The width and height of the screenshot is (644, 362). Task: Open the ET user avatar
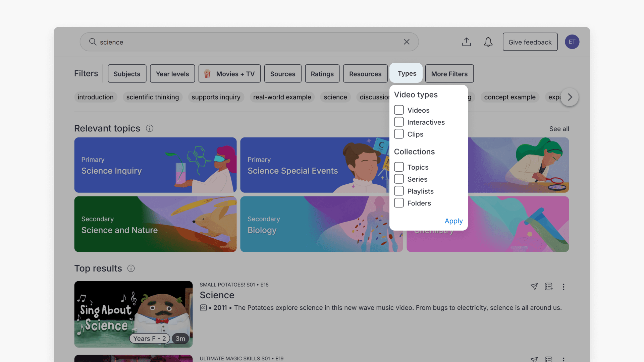pyautogui.click(x=572, y=42)
